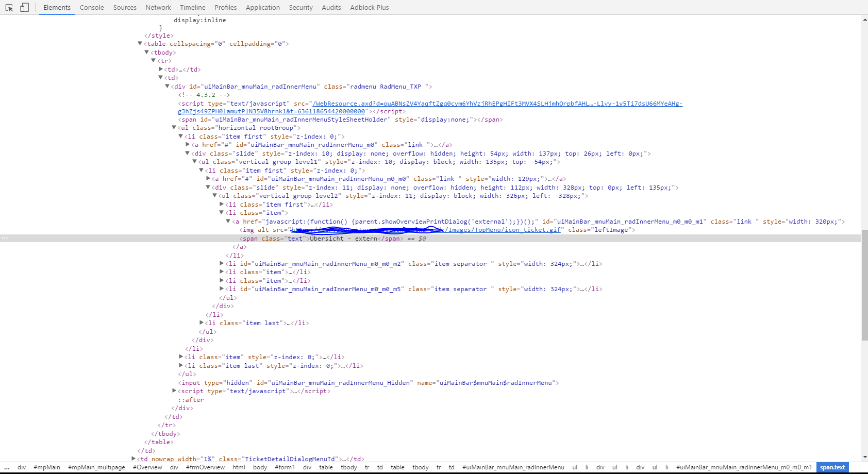
Task: Open the Adblock Plus panel tab
Action: point(369,8)
